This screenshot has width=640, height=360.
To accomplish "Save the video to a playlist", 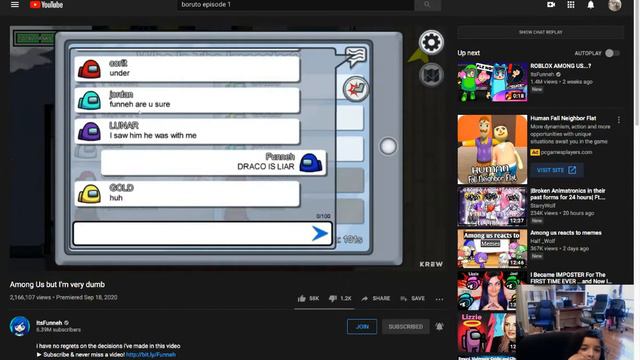I will pos(412,299).
